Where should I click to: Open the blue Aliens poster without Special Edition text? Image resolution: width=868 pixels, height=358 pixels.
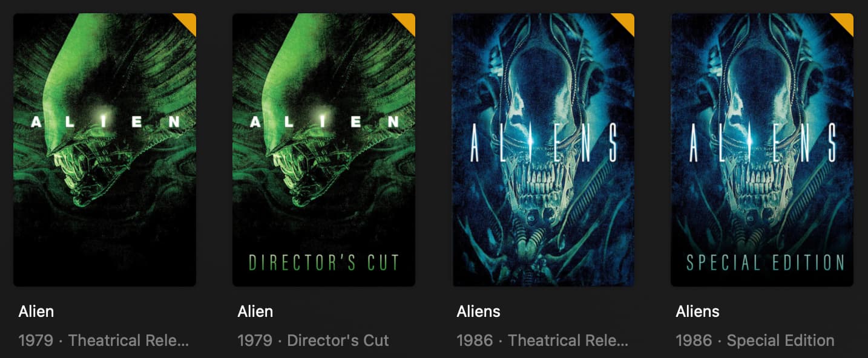(x=543, y=149)
